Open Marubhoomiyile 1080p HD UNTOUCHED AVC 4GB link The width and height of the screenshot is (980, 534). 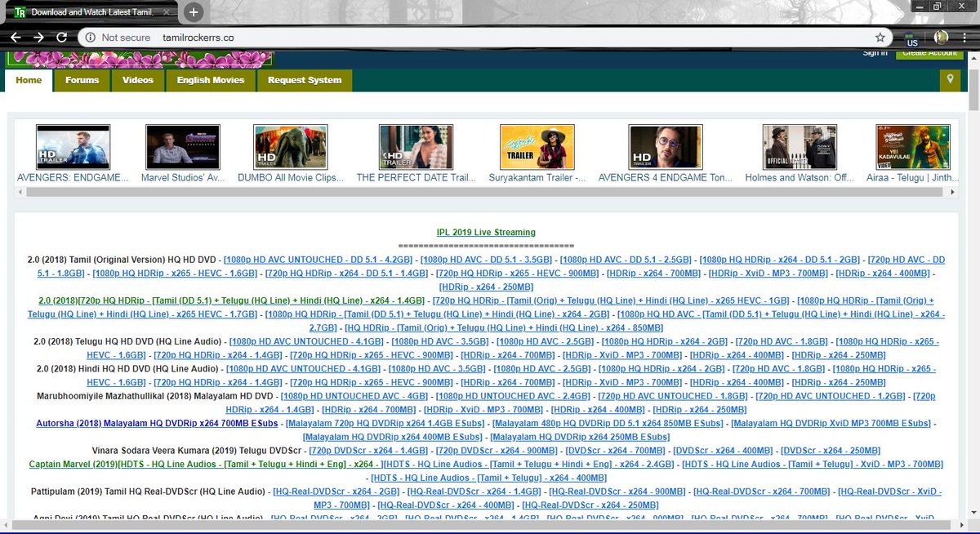(x=354, y=396)
